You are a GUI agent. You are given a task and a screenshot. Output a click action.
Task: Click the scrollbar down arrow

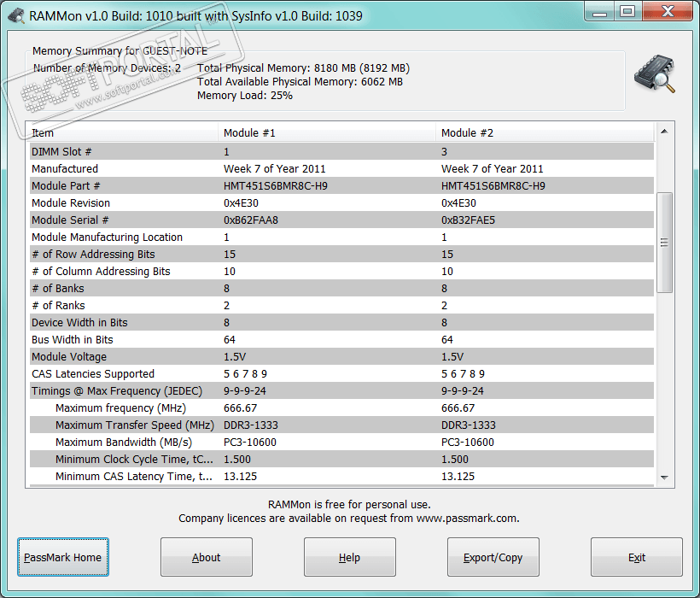[664, 478]
